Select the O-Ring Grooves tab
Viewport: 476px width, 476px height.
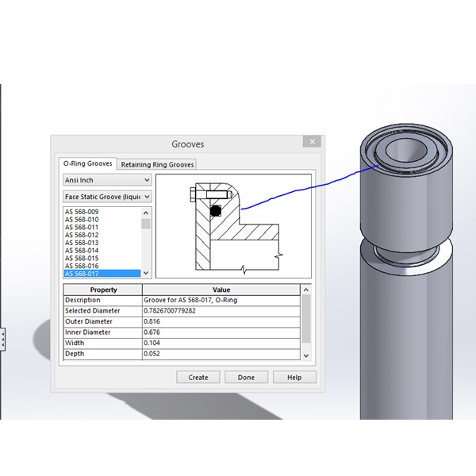point(88,164)
